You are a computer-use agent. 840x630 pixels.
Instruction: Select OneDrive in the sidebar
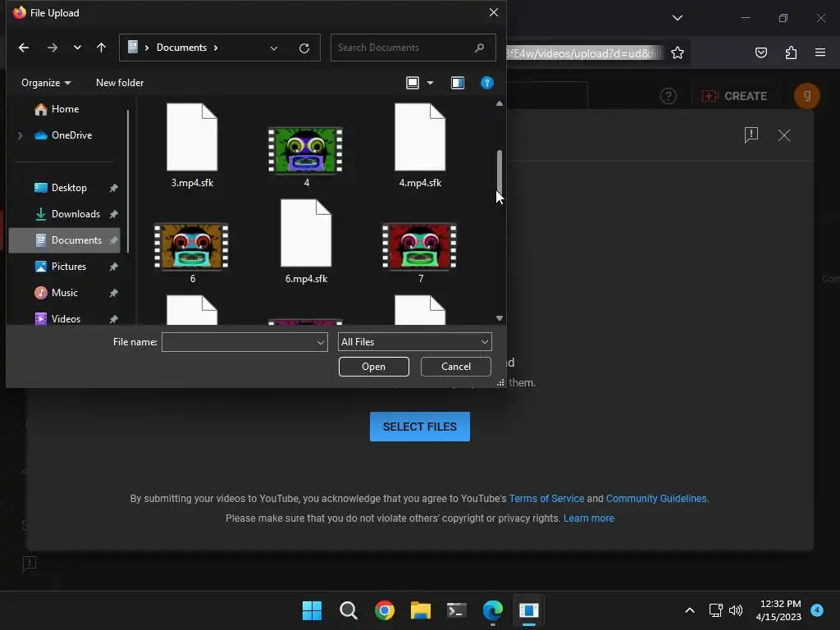63,135
